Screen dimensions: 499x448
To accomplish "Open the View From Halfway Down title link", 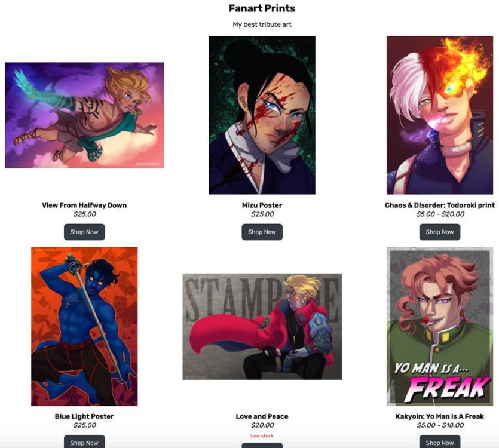I will (x=84, y=205).
